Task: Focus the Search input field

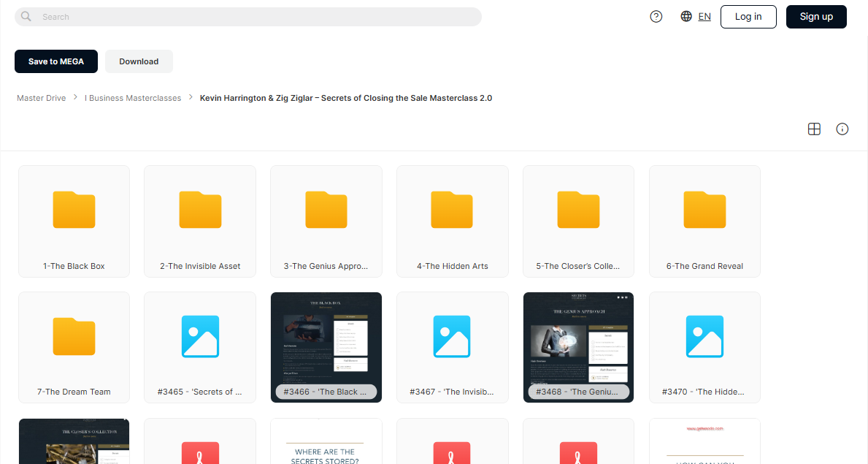Action: tap(248, 17)
